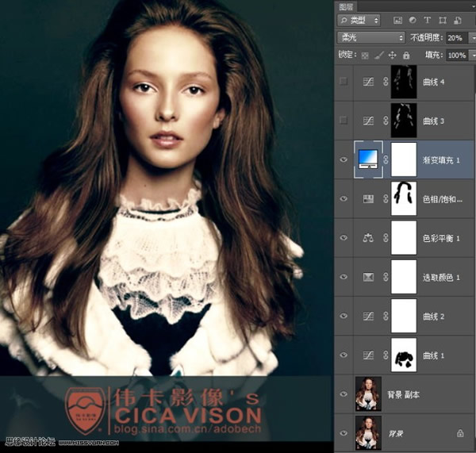This screenshot has width=476, height=453.
Task: Click the lock image pixels brush icon
Action: pos(378,56)
